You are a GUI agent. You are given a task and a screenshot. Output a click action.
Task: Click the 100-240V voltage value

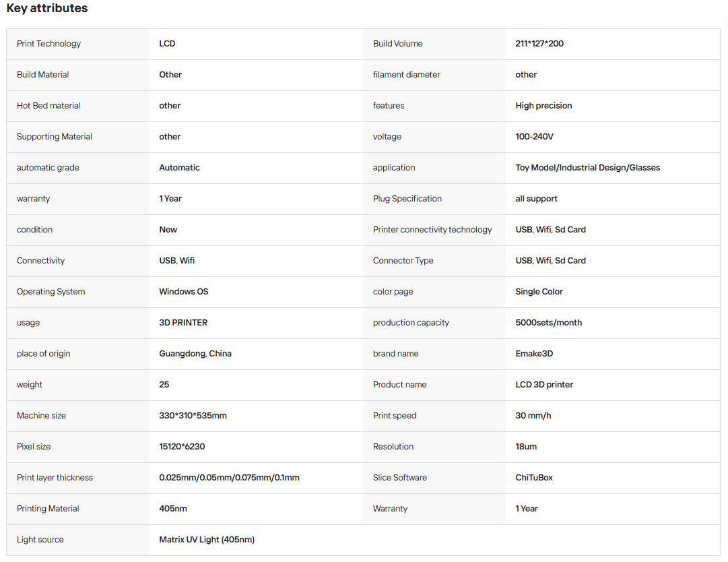pos(535,137)
